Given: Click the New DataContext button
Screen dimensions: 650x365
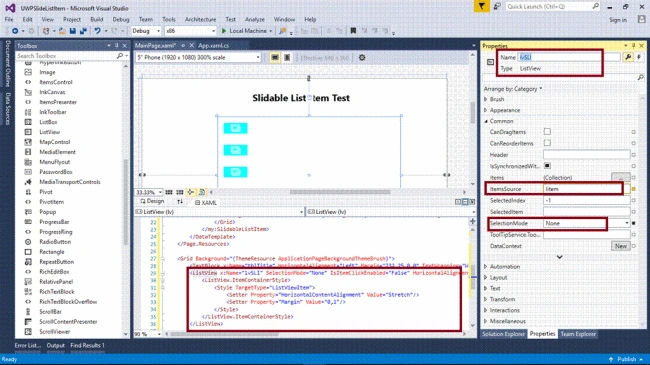Looking at the screenshot, I should pos(621,246).
